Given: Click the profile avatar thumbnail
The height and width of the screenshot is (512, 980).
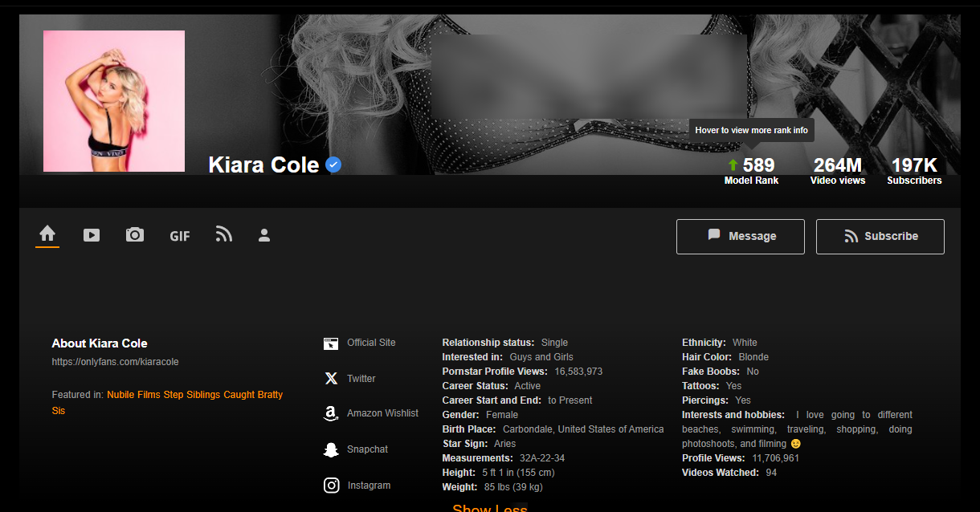Looking at the screenshot, I should point(114,101).
